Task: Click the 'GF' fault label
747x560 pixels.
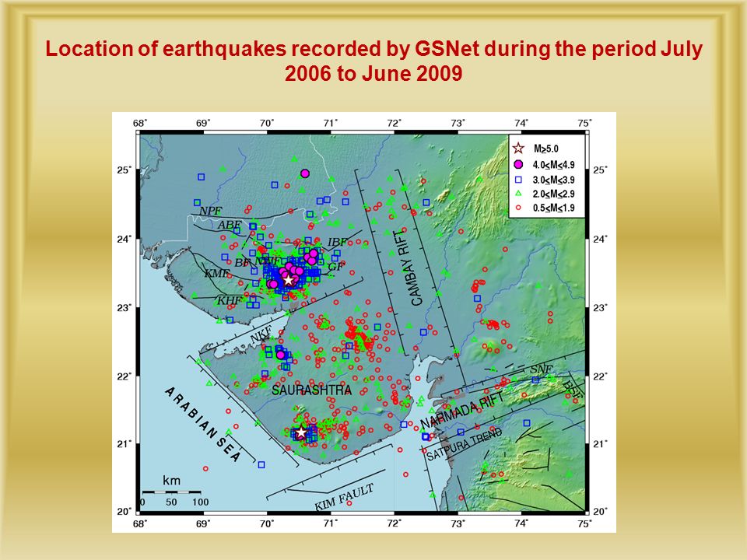Action: point(335,266)
